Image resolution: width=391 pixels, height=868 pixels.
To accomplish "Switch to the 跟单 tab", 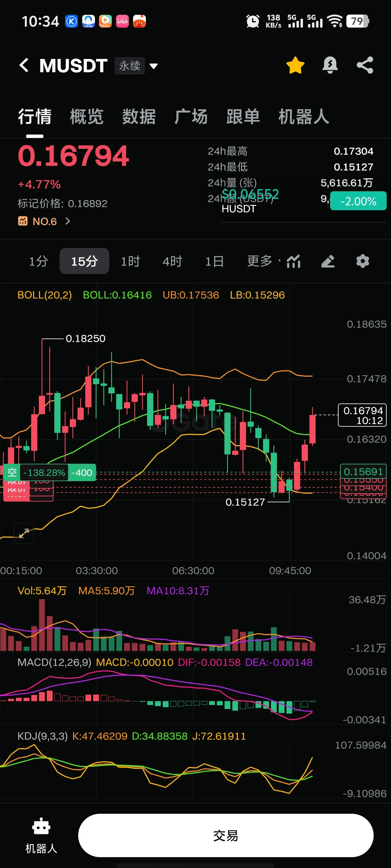I will [x=243, y=117].
